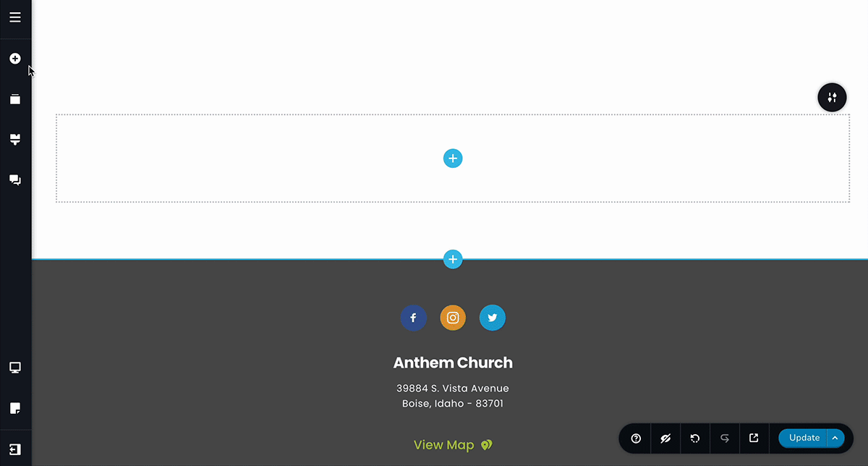Open the revision History panel
This screenshot has width=868, height=466.
[695, 439]
